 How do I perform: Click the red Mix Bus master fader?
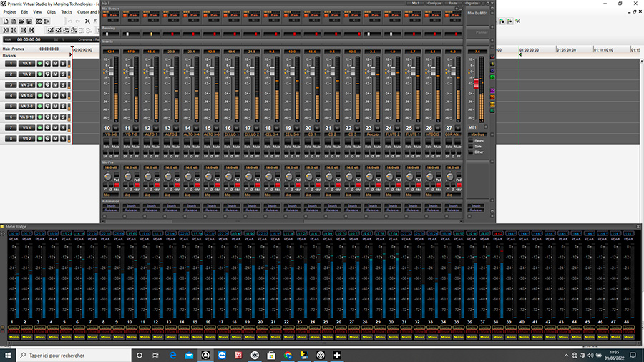pos(476,83)
